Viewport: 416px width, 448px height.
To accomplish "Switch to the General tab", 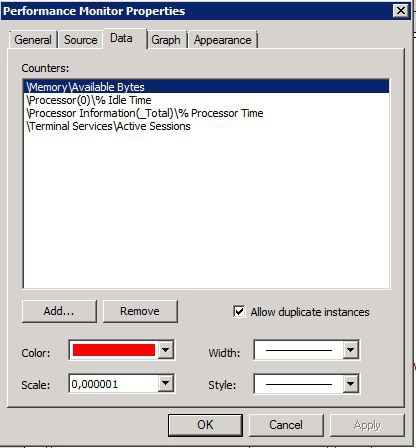I will coord(33,40).
